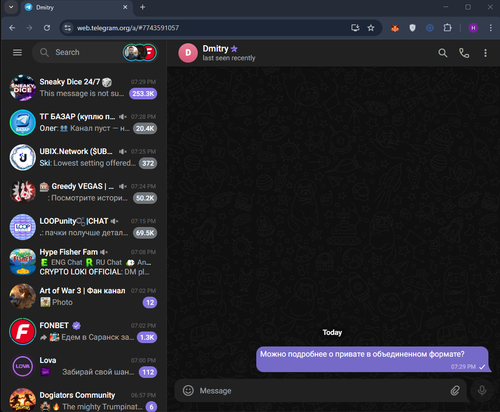The image size is (500, 412).
Task: Go back in the browser
Action: tap(12, 28)
